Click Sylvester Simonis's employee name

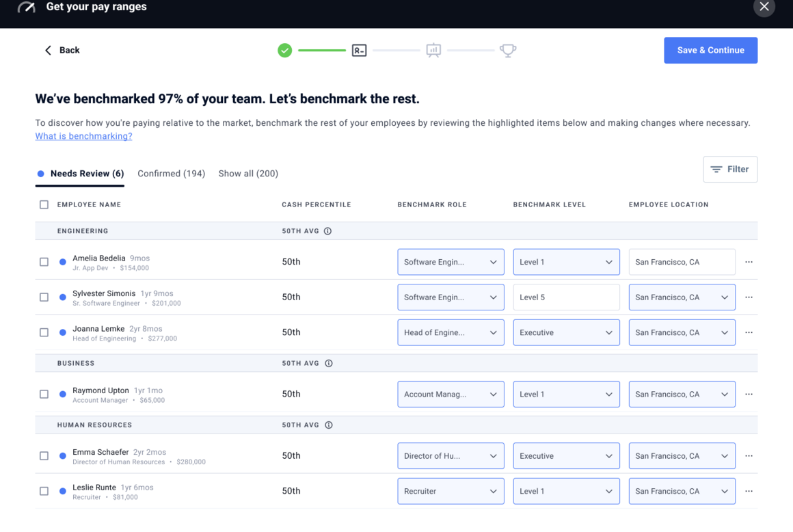[x=104, y=293]
